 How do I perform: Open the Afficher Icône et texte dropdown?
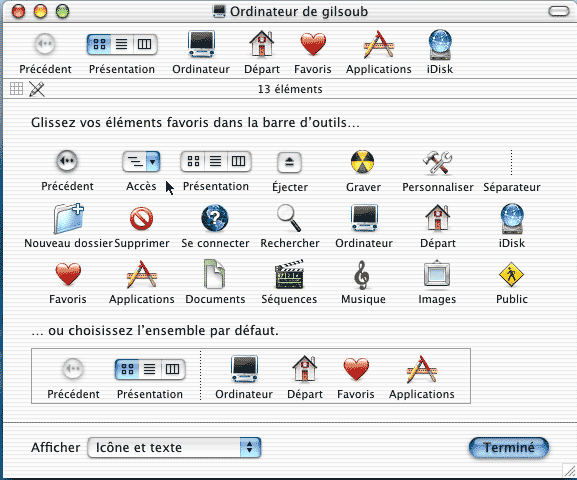[x=174, y=447]
